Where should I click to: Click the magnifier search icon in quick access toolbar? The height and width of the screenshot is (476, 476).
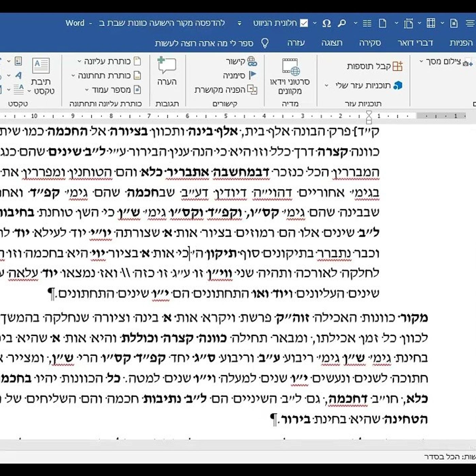pyautogui.click(x=342, y=23)
